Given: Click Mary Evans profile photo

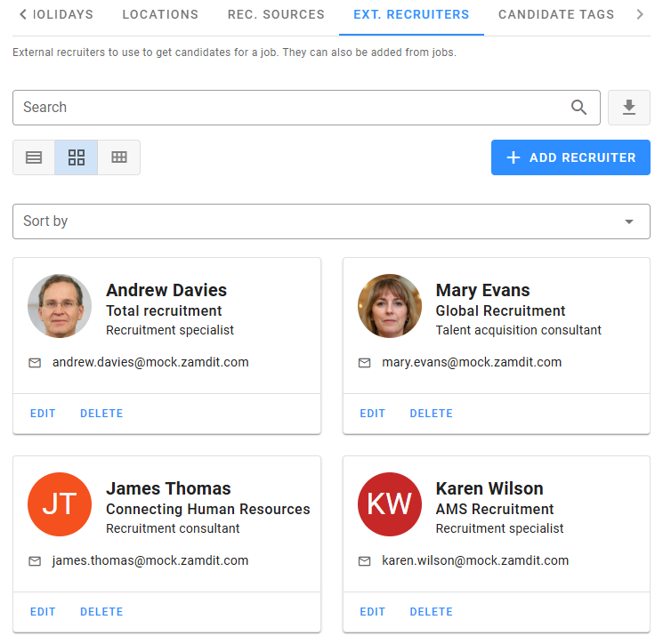Looking at the screenshot, I should click(x=390, y=306).
